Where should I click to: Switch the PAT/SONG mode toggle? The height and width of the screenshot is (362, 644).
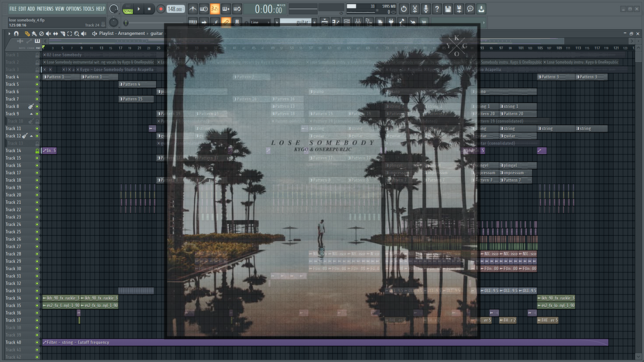point(128,9)
